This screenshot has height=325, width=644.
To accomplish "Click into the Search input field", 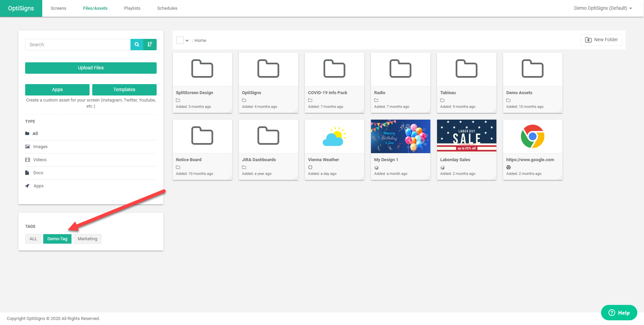I will click(78, 45).
